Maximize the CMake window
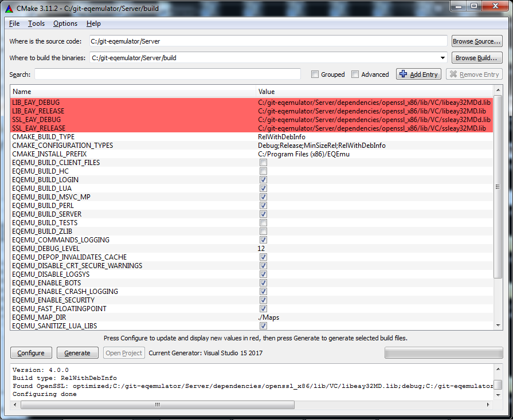513x420 pixels. 473,6
